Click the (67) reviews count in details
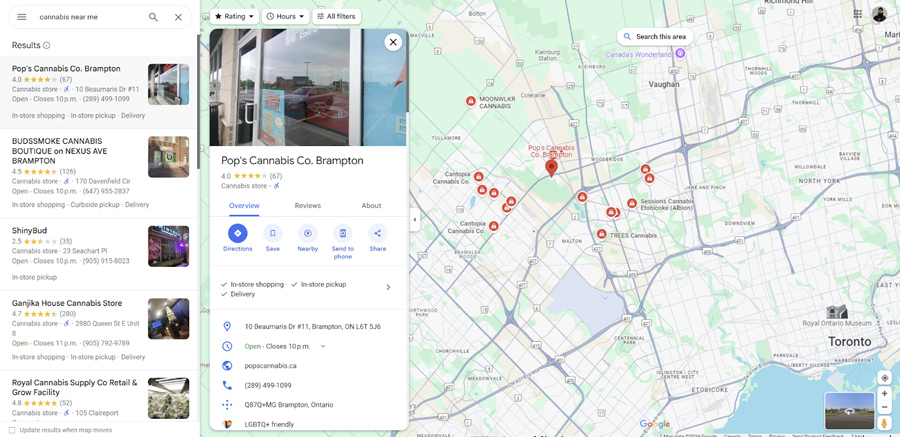Viewport: 900px width, 437px height. (276, 176)
